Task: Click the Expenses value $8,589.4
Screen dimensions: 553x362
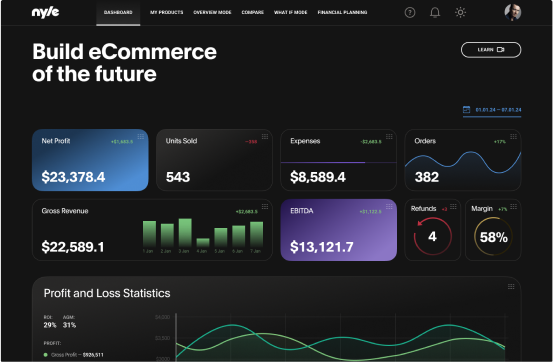Action: click(x=318, y=177)
